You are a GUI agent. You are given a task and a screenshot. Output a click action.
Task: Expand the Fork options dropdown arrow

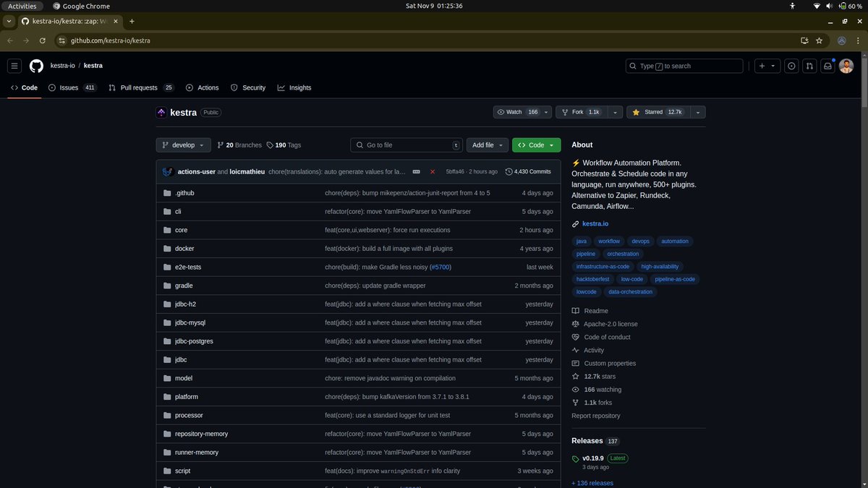click(615, 112)
